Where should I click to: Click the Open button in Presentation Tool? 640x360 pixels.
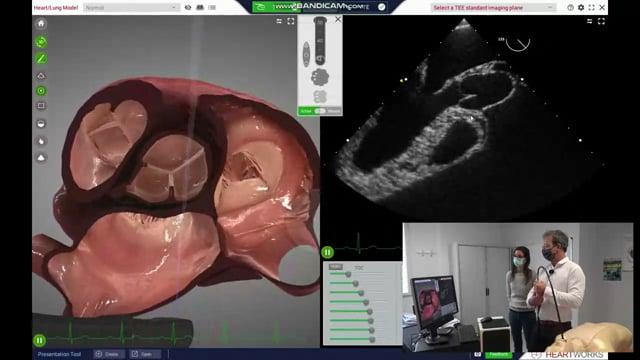pyautogui.click(x=142, y=354)
